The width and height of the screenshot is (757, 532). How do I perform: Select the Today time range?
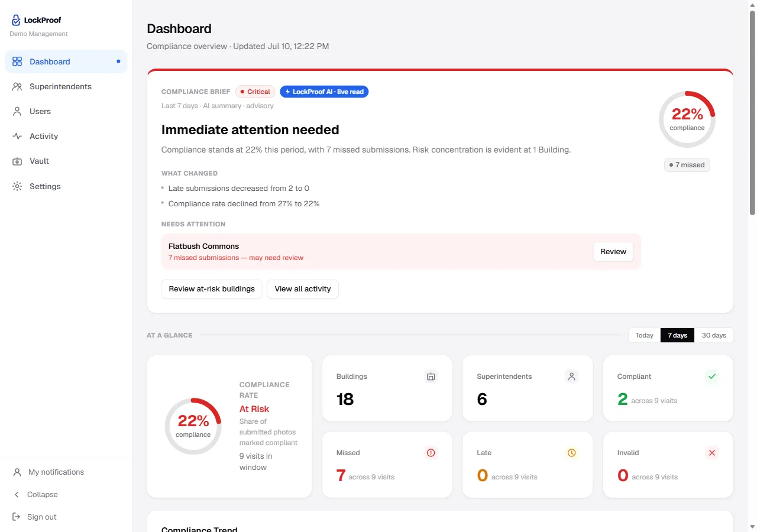coord(644,335)
